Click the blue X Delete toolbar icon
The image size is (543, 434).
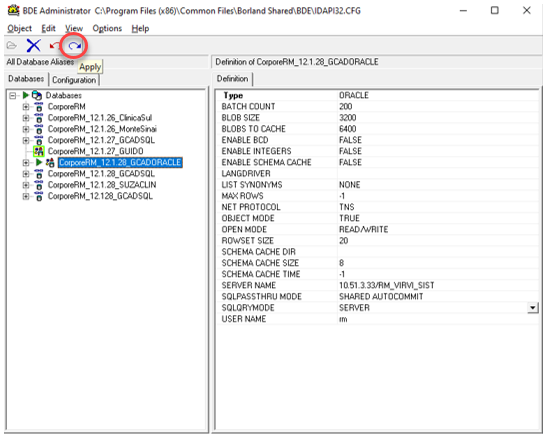pyautogui.click(x=34, y=45)
